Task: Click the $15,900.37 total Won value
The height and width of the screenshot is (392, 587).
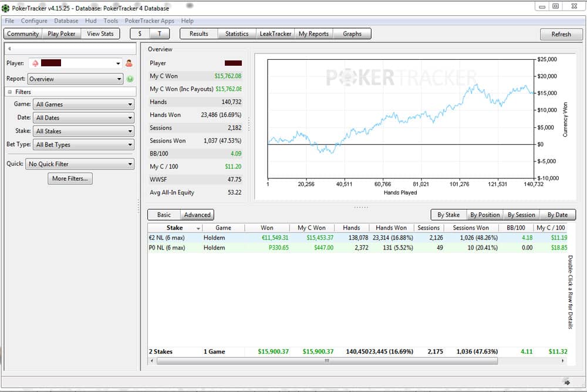Action: pyautogui.click(x=274, y=352)
